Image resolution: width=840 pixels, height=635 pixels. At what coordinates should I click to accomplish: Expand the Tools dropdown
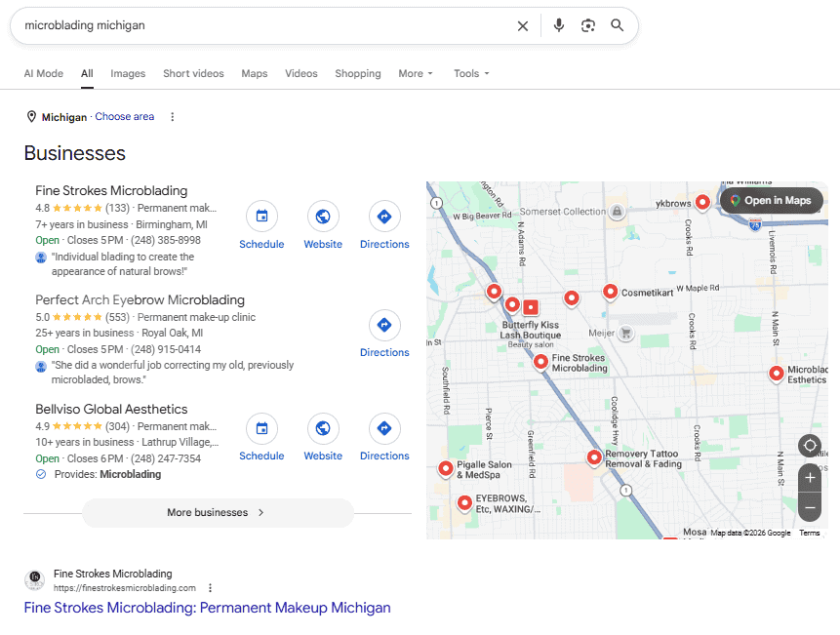[471, 73]
